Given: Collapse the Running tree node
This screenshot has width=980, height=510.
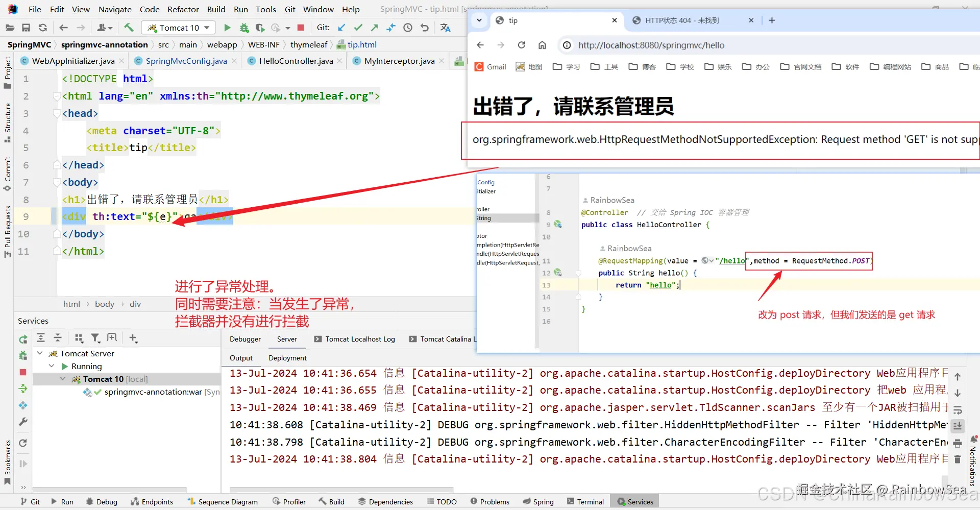Looking at the screenshot, I should (52, 366).
